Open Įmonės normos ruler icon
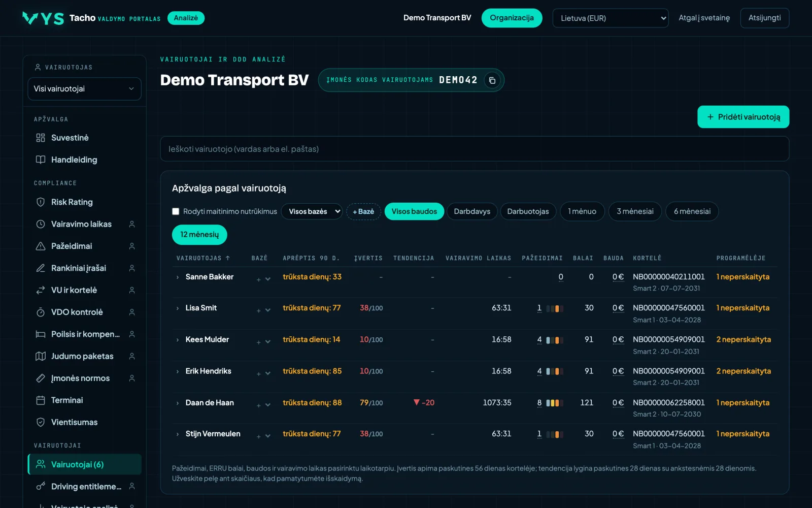812x508 pixels. [41, 378]
